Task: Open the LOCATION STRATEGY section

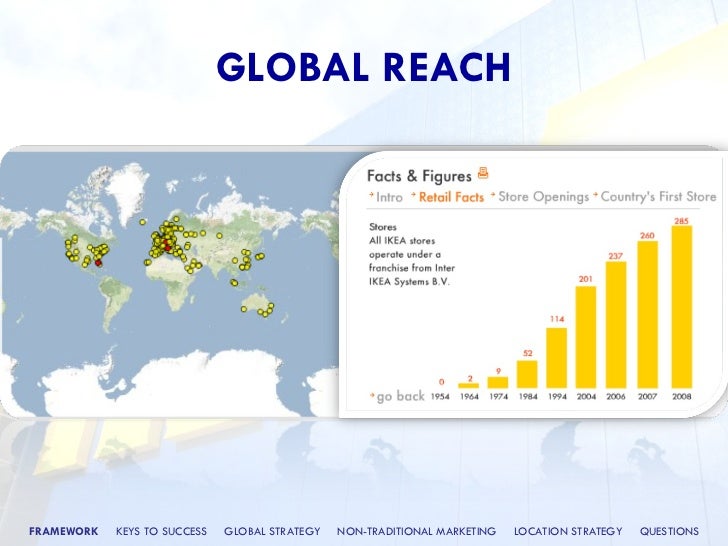Action: (568, 531)
